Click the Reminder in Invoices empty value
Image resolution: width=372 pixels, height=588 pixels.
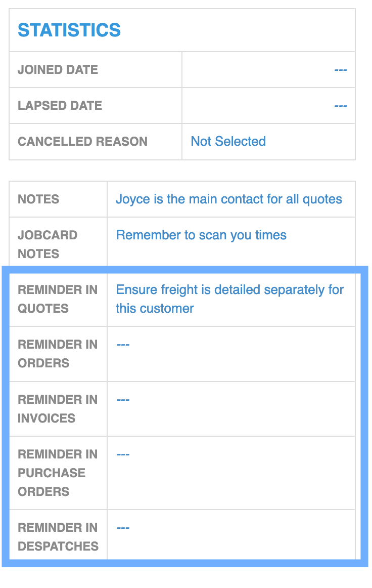[123, 400]
